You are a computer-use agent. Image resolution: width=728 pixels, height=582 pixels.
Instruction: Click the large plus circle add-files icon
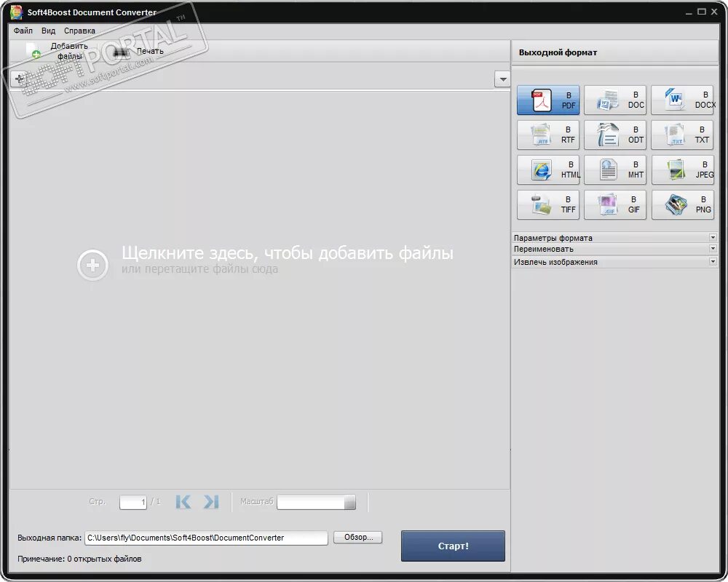(x=92, y=265)
